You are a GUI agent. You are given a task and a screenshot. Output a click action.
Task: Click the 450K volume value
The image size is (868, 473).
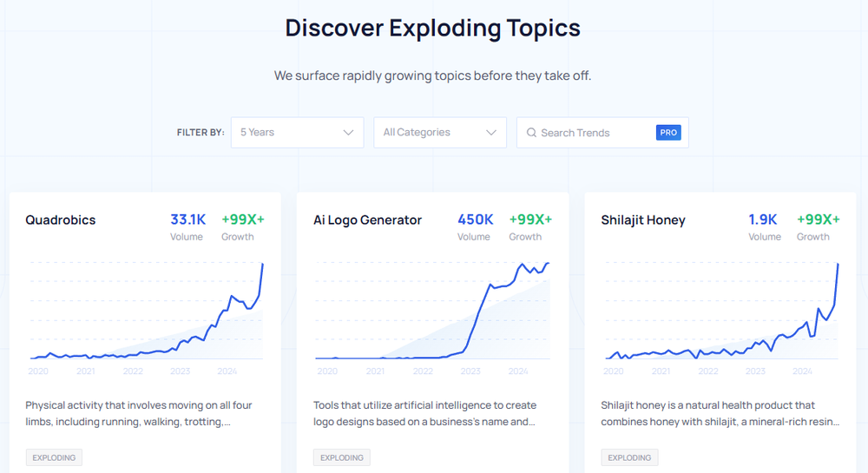(475, 220)
